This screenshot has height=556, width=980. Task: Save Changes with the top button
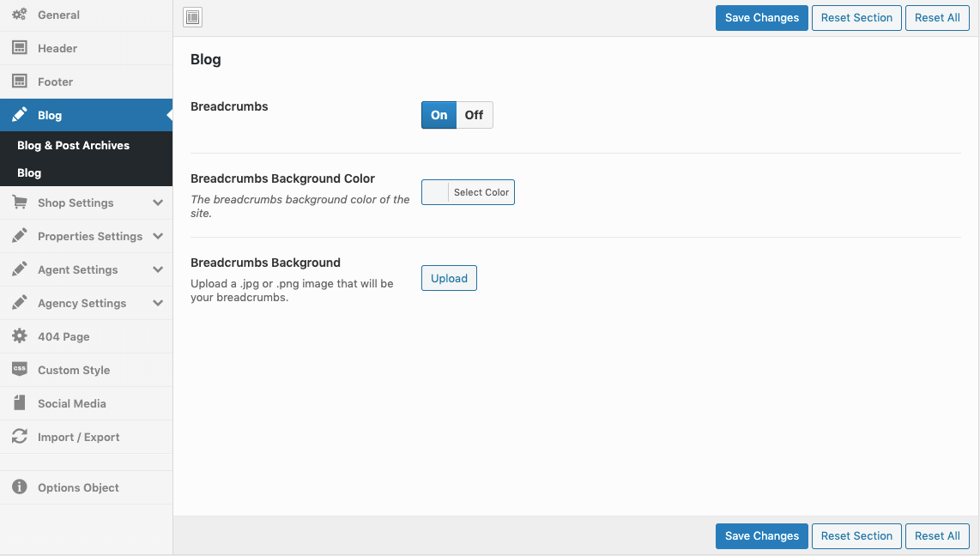click(x=761, y=17)
